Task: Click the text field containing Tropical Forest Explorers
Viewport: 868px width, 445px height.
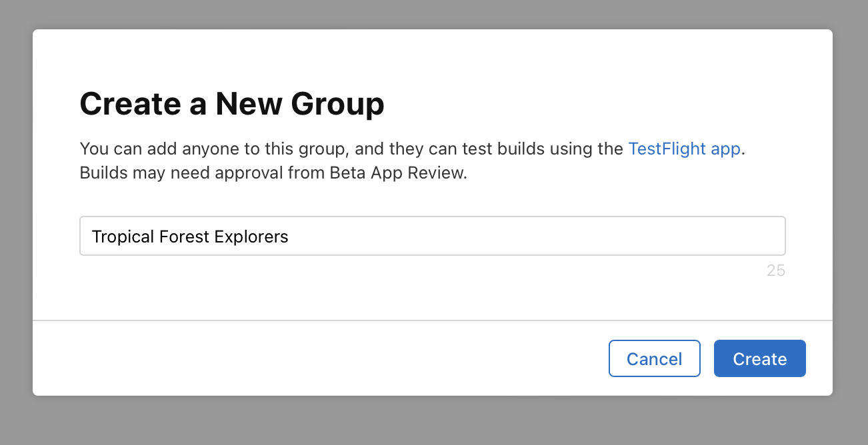Action: click(432, 235)
